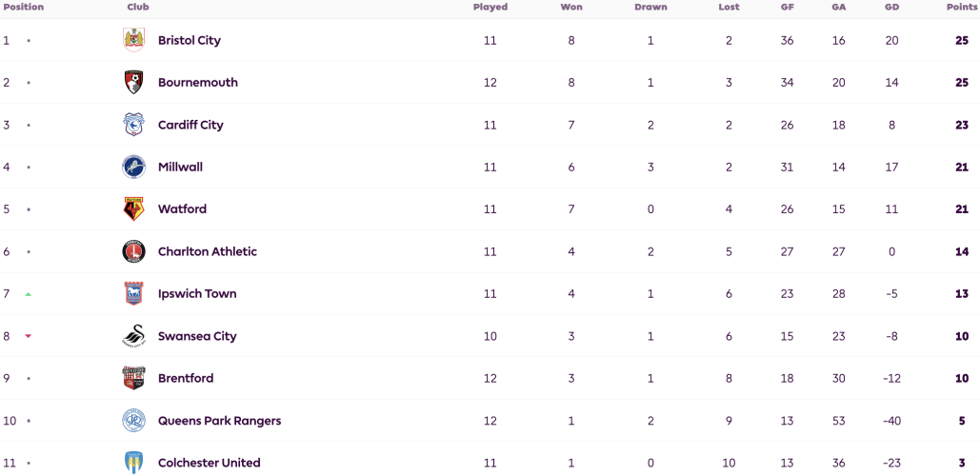Click the Millwall lion badge

click(133, 167)
